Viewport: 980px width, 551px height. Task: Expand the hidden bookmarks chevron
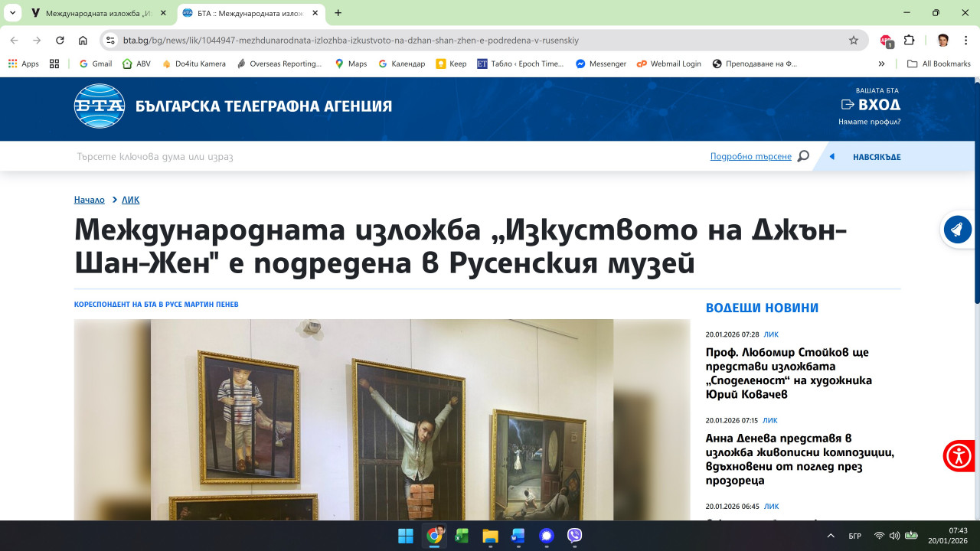(881, 64)
